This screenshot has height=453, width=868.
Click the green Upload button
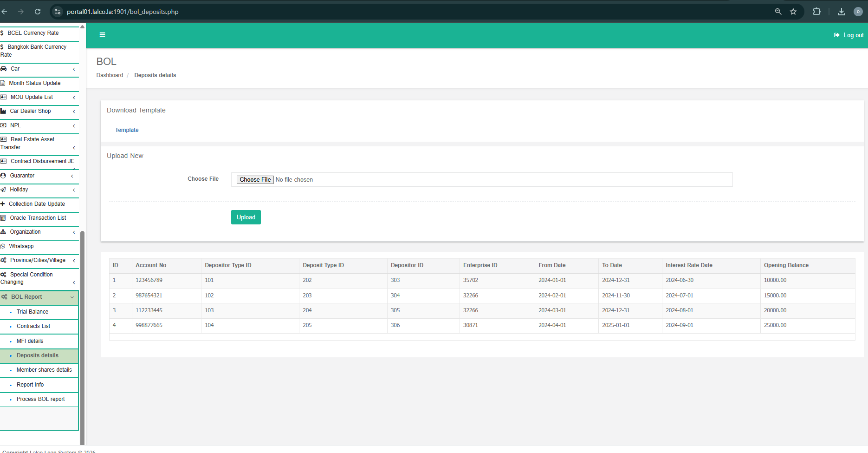pos(246,217)
